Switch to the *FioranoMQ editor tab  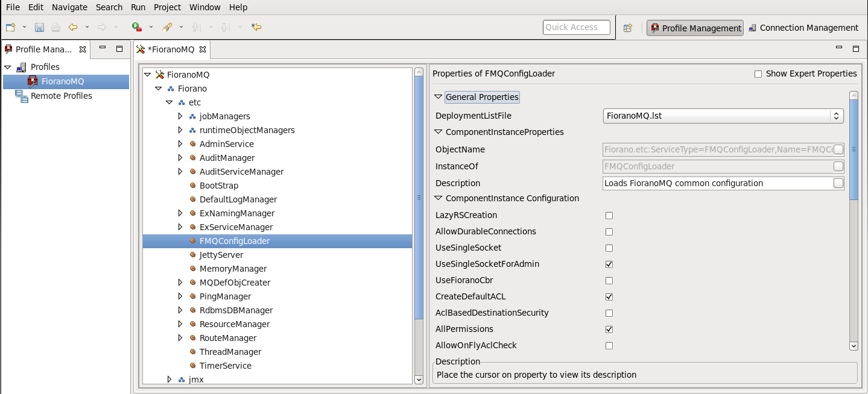coord(171,49)
